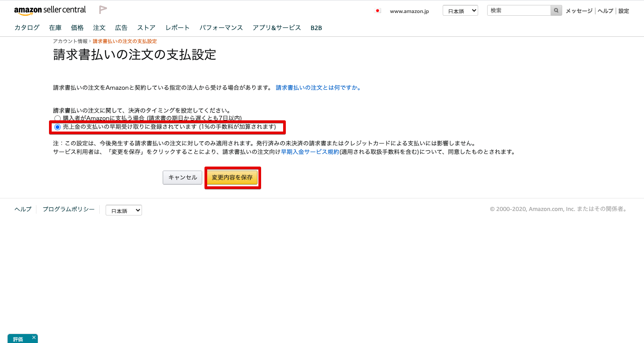Open the 評価 feedback widget
This screenshot has height=343, width=644.
pos(18,339)
